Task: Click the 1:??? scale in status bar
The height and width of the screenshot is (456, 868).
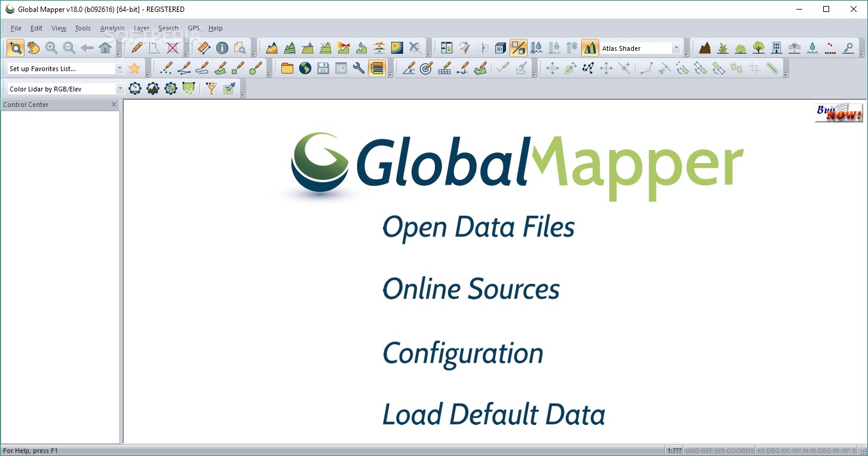Action: click(674, 451)
